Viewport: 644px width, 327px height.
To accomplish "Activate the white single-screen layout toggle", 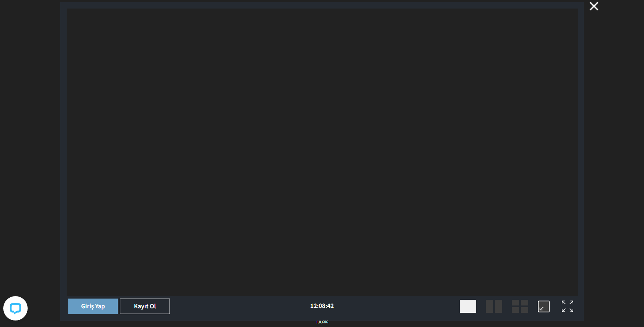I will (x=468, y=306).
